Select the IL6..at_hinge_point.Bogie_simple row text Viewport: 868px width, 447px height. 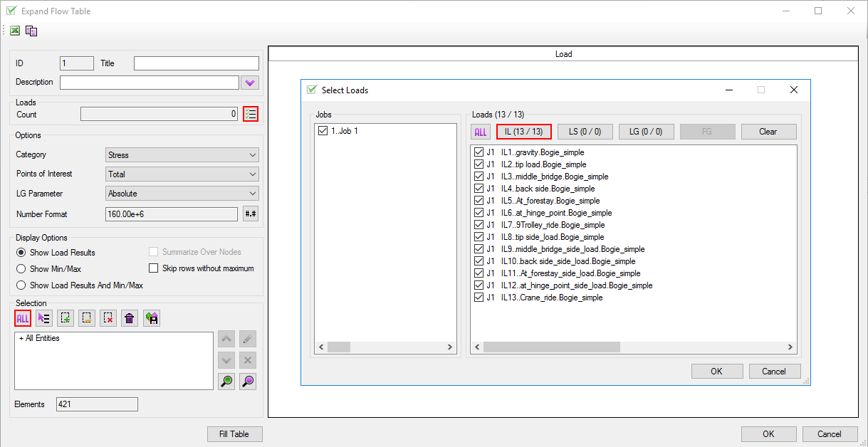[x=556, y=213]
